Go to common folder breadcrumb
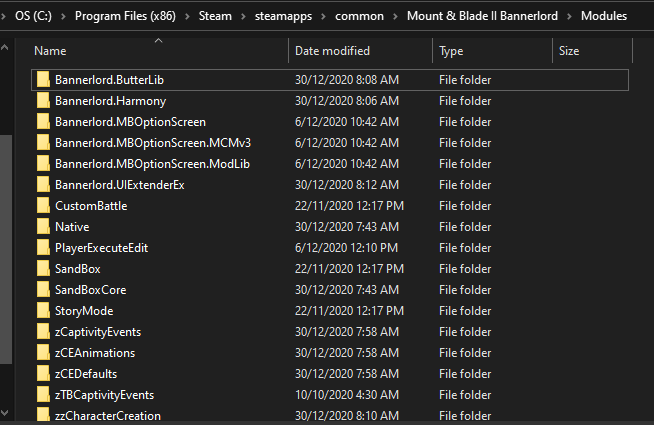Image resolution: width=654 pixels, height=425 pixels. point(359,16)
